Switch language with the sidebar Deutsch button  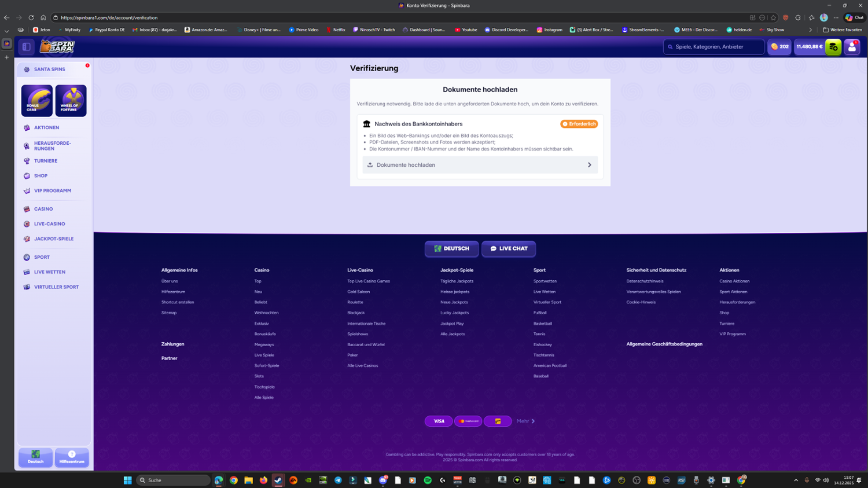[x=35, y=457]
